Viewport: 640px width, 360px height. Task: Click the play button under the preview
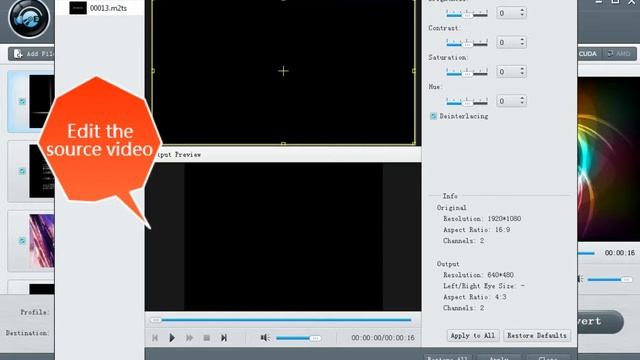click(x=172, y=338)
